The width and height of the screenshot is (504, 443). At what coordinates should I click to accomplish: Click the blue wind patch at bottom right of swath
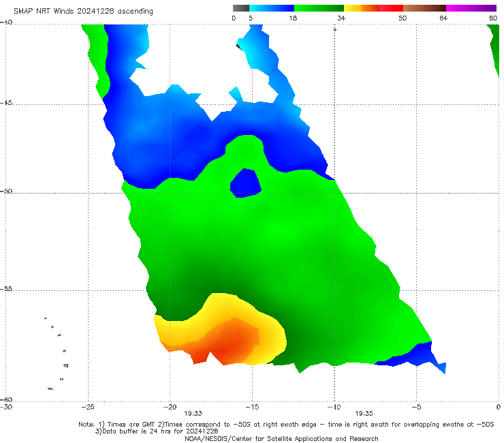tap(415, 356)
